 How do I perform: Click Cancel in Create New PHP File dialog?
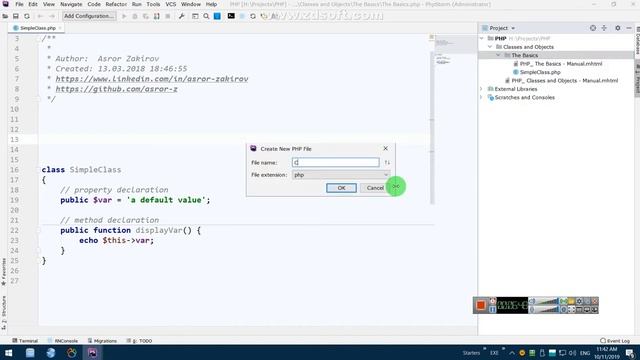[375, 188]
